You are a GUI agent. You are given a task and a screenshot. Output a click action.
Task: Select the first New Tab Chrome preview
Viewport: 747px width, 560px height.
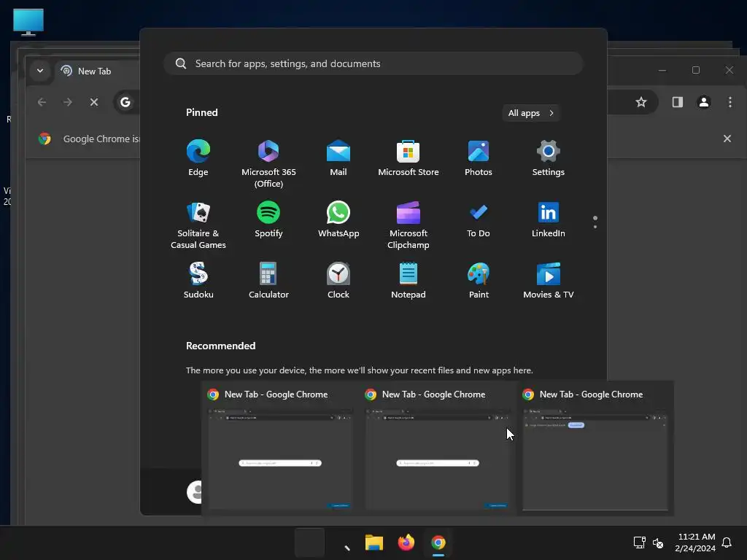(x=279, y=448)
